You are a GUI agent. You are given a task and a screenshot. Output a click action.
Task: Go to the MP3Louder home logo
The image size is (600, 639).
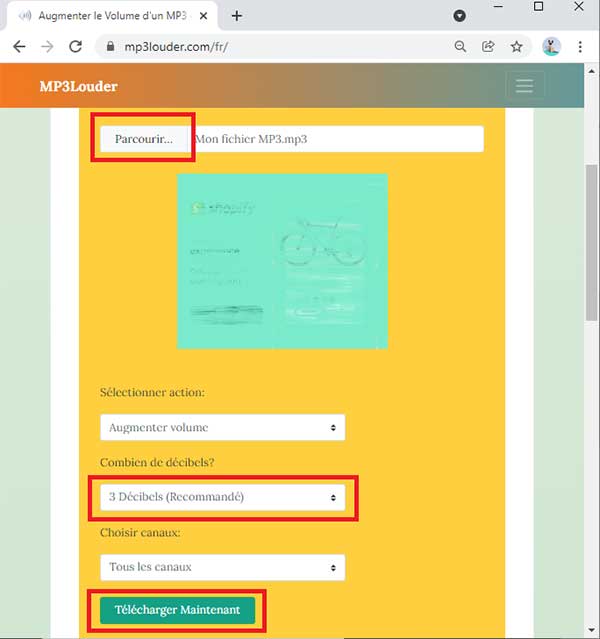click(x=79, y=86)
